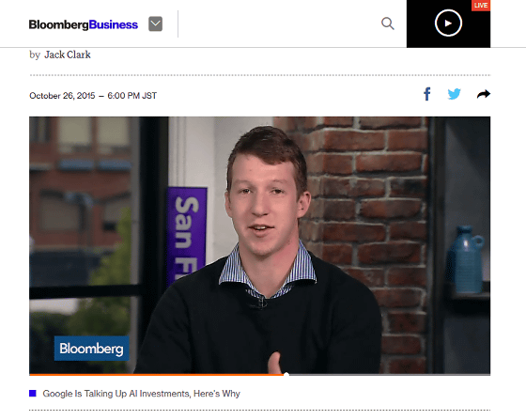This screenshot has width=526, height=420.
Task: Open author Jack Clark's page
Action: [68, 54]
